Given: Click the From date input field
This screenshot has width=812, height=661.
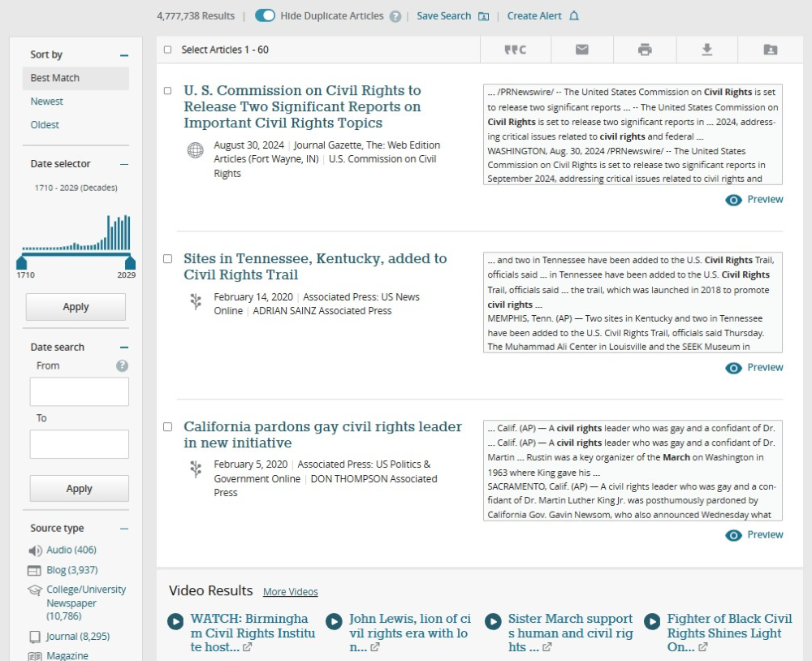Looking at the screenshot, I should (x=80, y=391).
